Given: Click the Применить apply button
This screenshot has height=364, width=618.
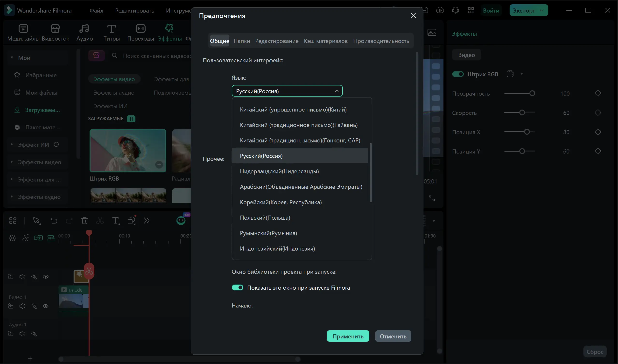Looking at the screenshot, I should click(x=348, y=336).
